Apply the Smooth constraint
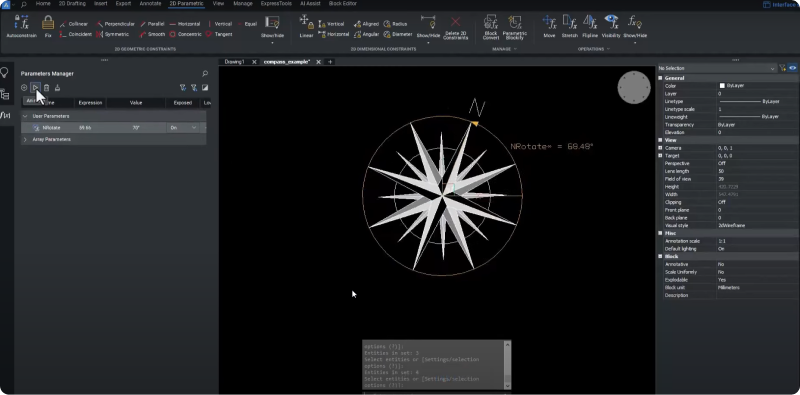This screenshot has width=800, height=395. pyautogui.click(x=152, y=34)
